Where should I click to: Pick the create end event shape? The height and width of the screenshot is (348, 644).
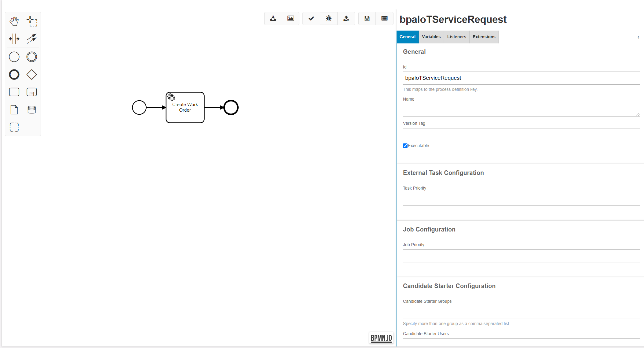14,75
